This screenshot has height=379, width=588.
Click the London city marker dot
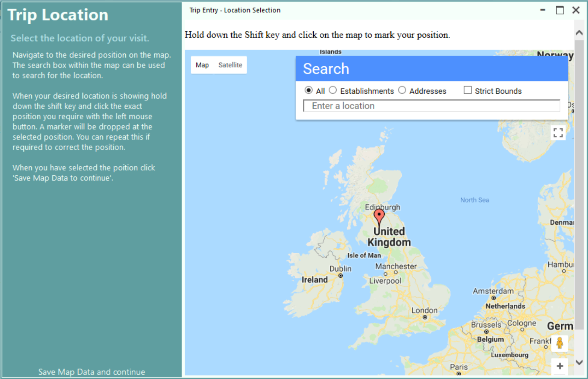[425, 318]
